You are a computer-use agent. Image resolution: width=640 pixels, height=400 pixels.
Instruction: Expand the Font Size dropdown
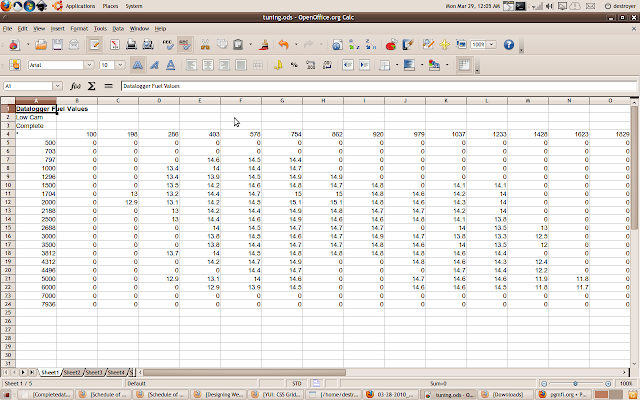pos(121,65)
